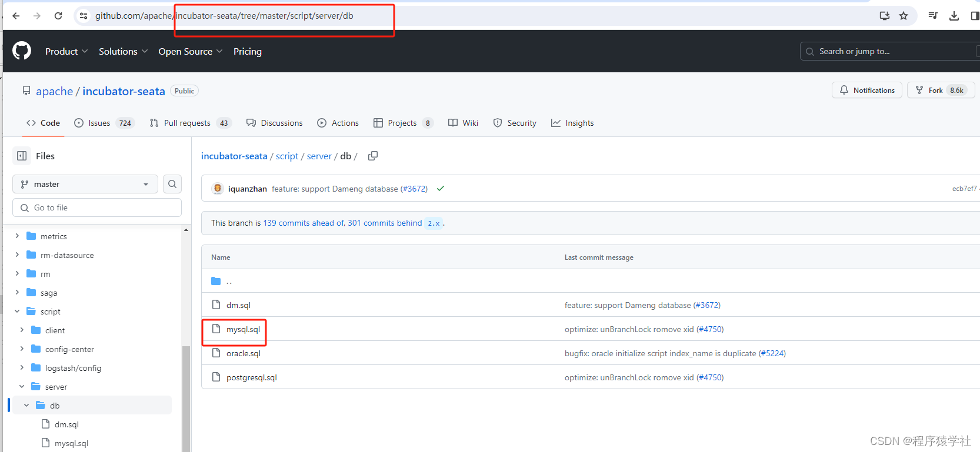Switch to the Issues tab
Image resolution: width=980 pixels, height=452 pixels.
point(104,123)
